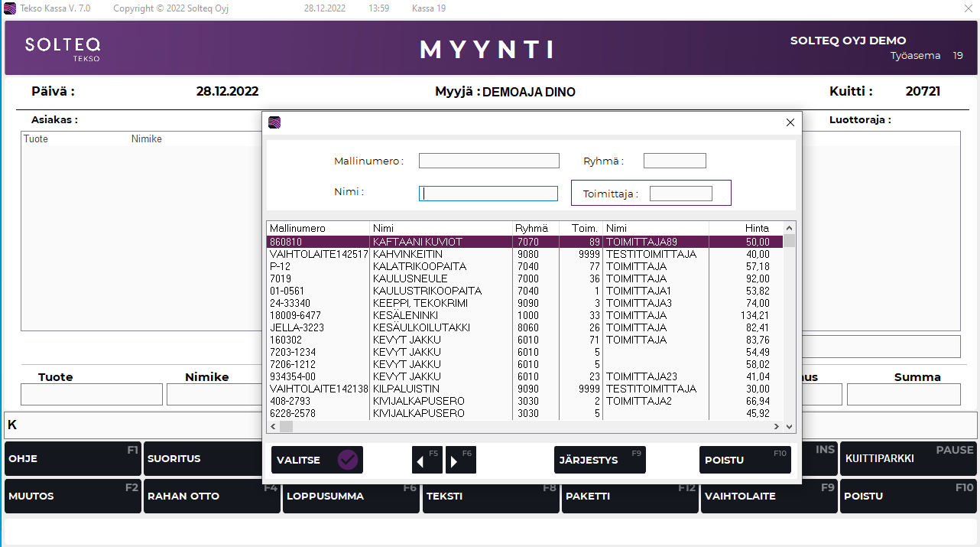
Task: Open KUITTIPARKKI receipt parking button
Action: click(x=908, y=459)
